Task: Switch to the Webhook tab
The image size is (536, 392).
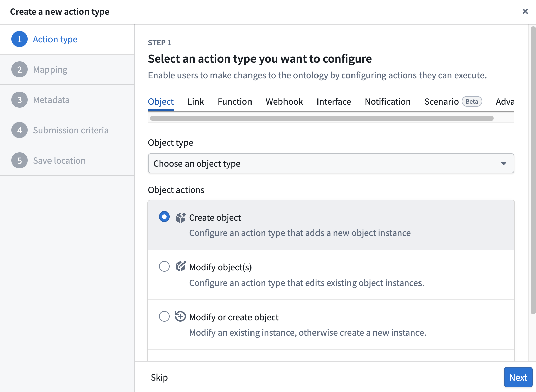Action: click(x=284, y=102)
